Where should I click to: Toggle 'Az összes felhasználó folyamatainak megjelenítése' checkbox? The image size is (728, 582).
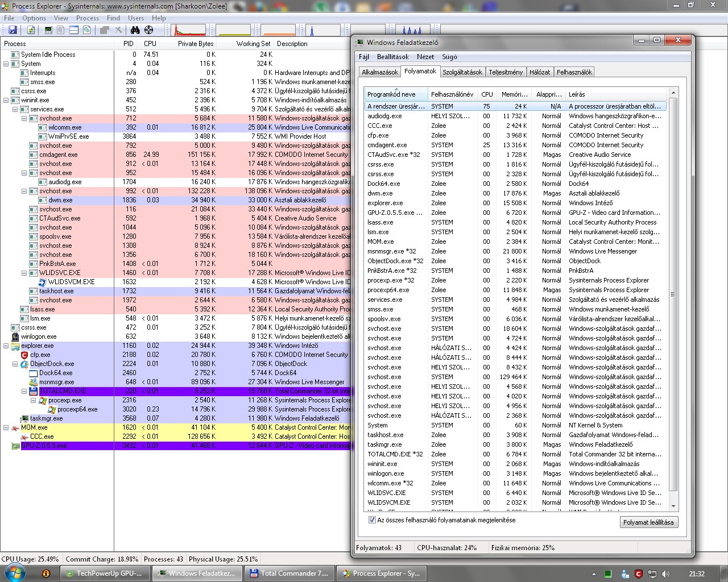(372, 520)
